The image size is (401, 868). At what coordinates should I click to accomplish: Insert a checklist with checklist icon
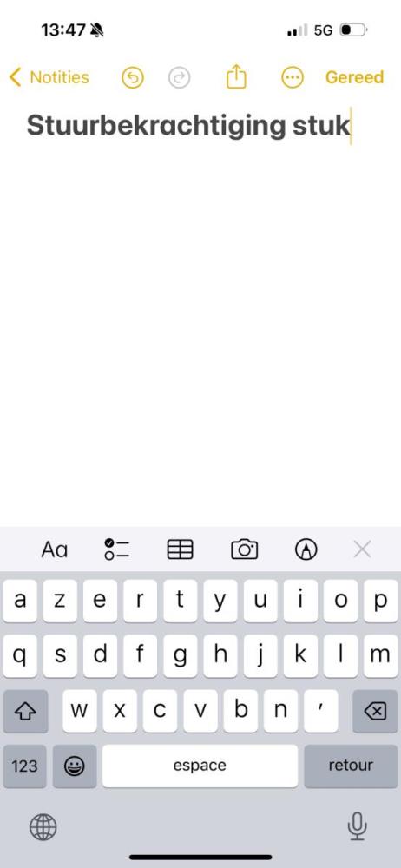[x=117, y=549]
